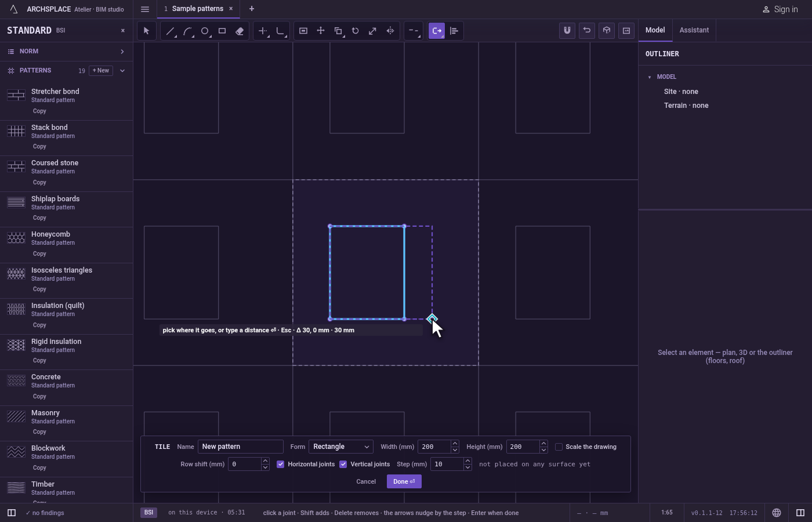
Task: Open the hamburger main menu
Action: [x=145, y=9]
